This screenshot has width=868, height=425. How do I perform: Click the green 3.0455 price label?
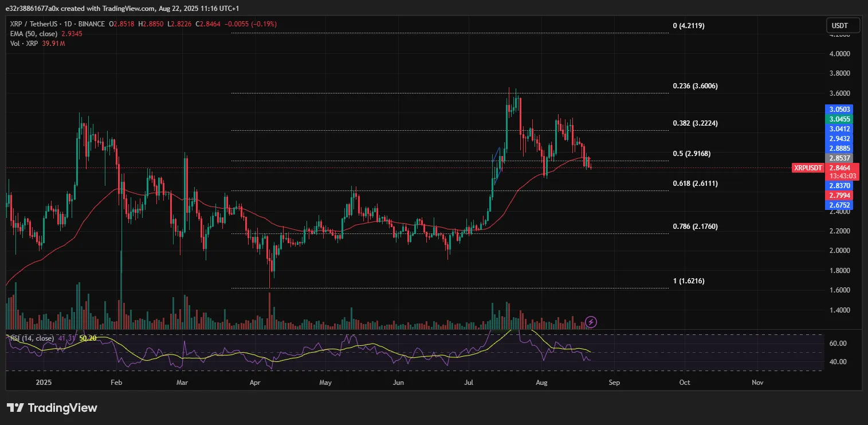coord(840,119)
